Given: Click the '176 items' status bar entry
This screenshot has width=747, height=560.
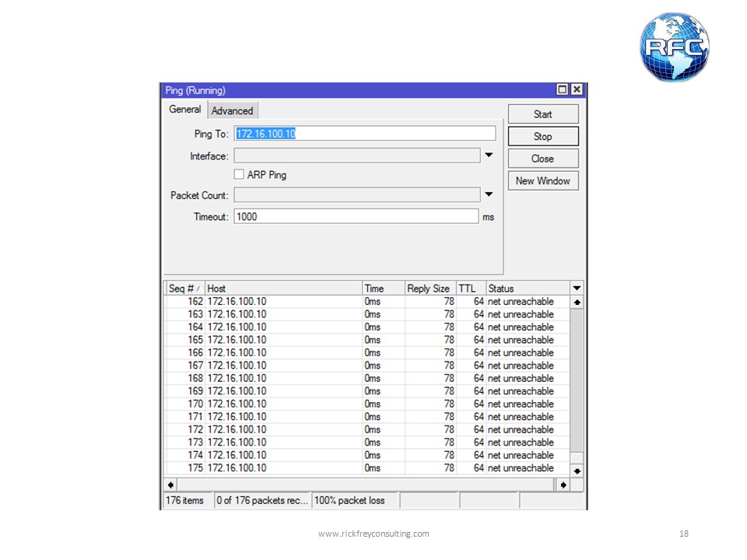Looking at the screenshot, I should (185, 500).
